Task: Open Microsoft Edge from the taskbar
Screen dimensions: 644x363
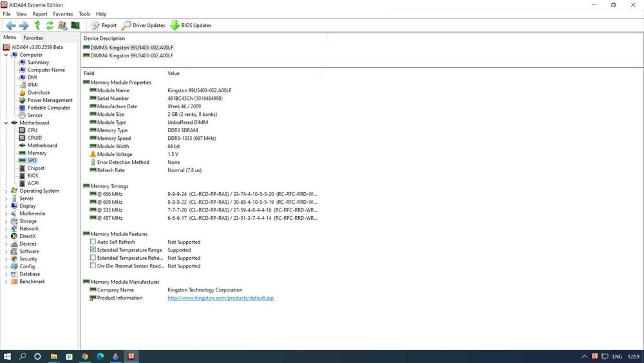Action: (100, 357)
